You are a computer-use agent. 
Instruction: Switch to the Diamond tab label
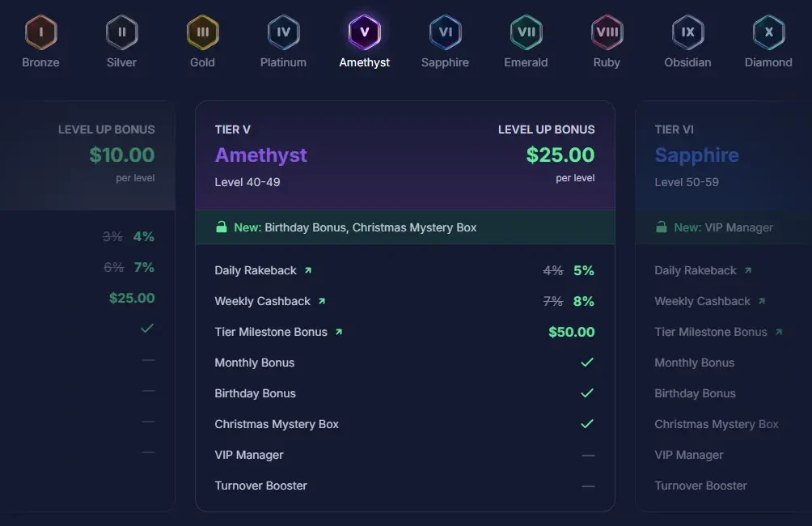pyautogui.click(x=768, y=62)
